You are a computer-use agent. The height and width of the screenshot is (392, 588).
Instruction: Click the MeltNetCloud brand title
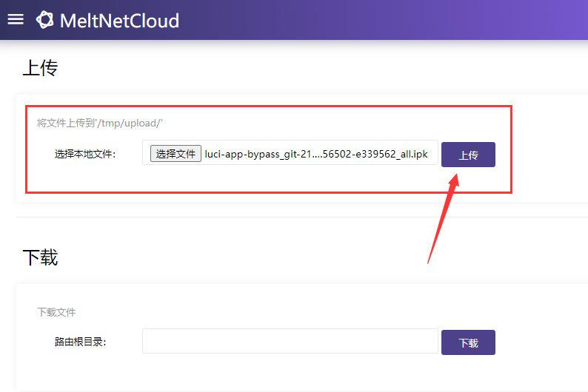click(x=120, y=21)
